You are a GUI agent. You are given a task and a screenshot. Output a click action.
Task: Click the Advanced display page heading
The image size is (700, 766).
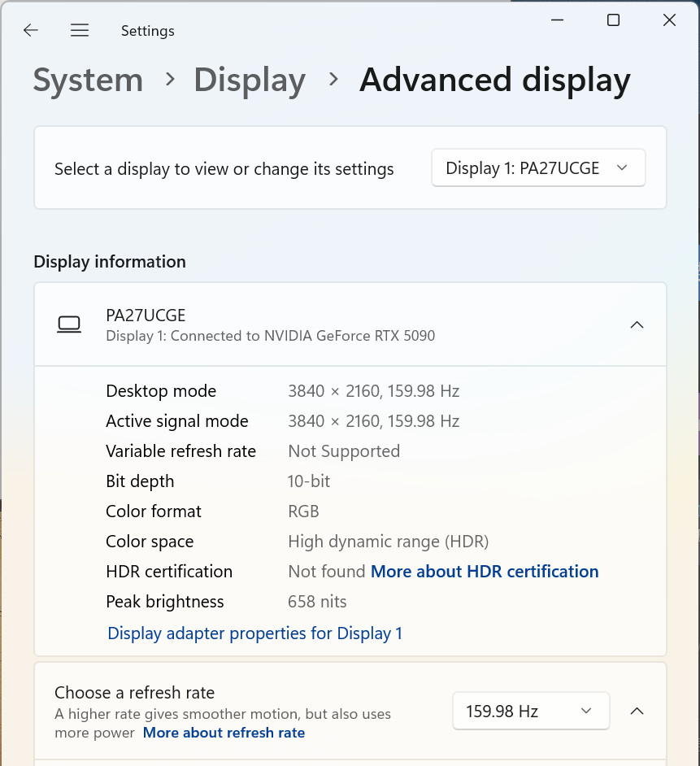click(495, 81)
